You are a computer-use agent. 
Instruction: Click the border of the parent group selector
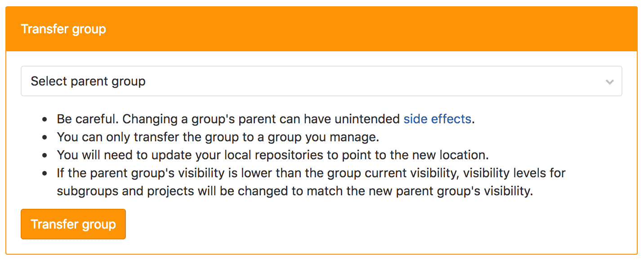pyautogui.click(x=321, y=67)
